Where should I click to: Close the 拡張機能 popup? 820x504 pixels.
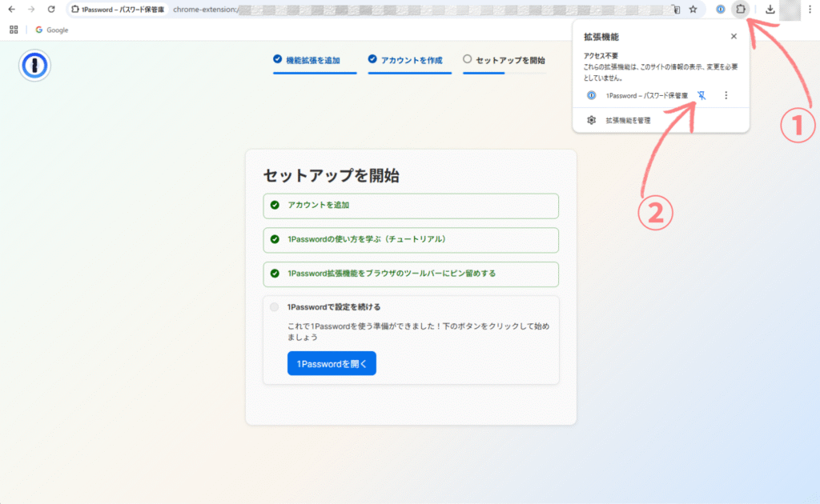tap(734, 37)
